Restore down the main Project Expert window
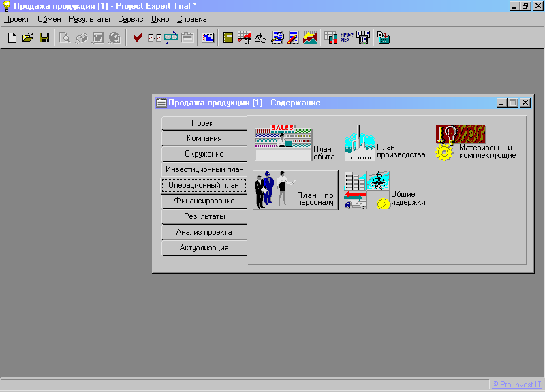Viewport: 545px width, 392px height. pos(525,6)
